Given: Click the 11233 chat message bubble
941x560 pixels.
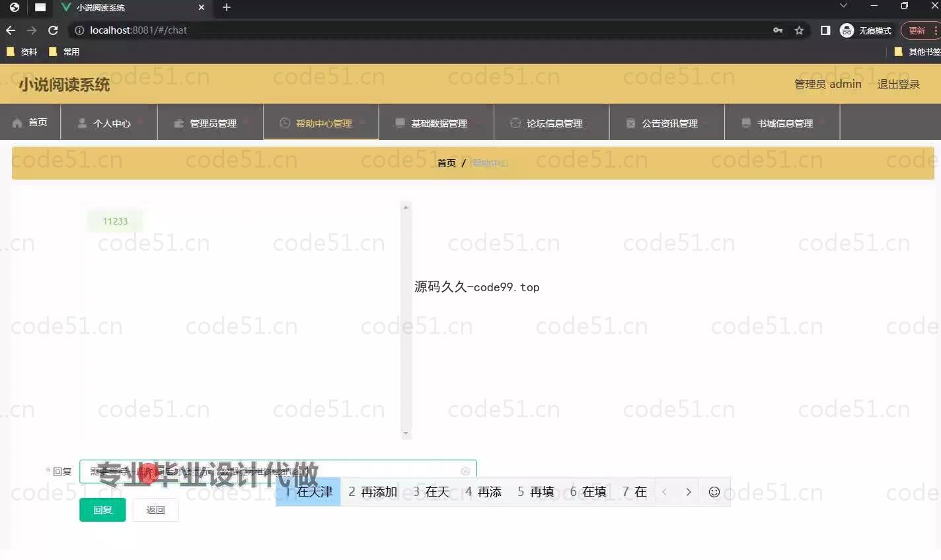Looking at the screenshot, I should tap(115, 221).
